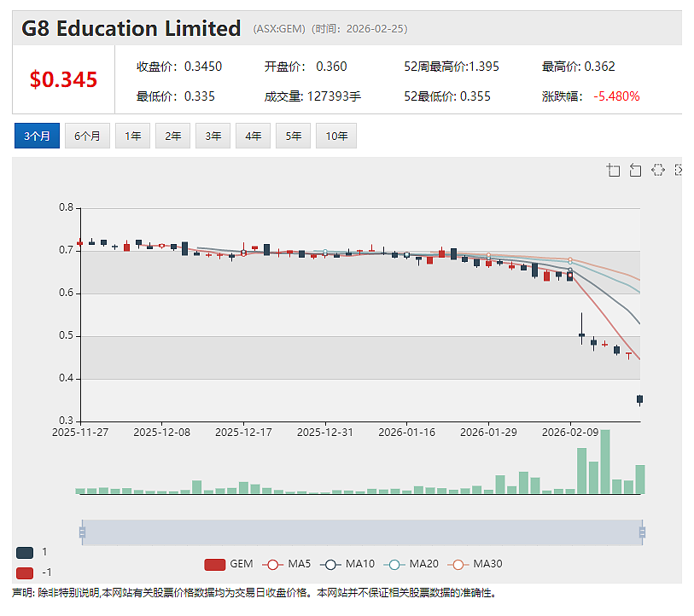Switch chart to 2年 range

tap(172, 136)
